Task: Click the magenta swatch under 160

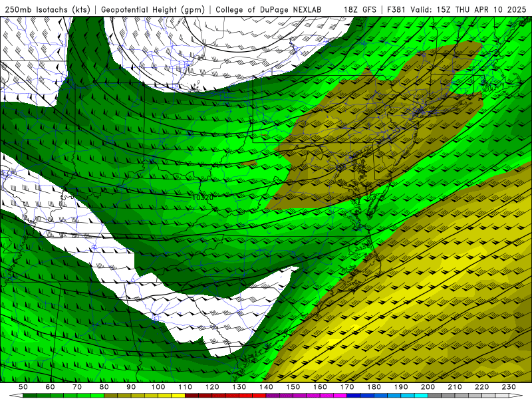Action: pos(327,396)
